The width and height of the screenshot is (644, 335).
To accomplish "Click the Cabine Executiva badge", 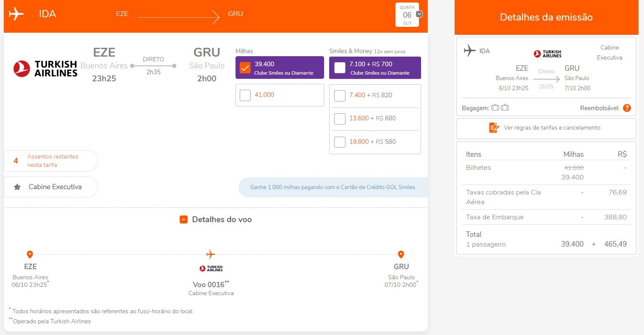I will [x=50, y=187].
